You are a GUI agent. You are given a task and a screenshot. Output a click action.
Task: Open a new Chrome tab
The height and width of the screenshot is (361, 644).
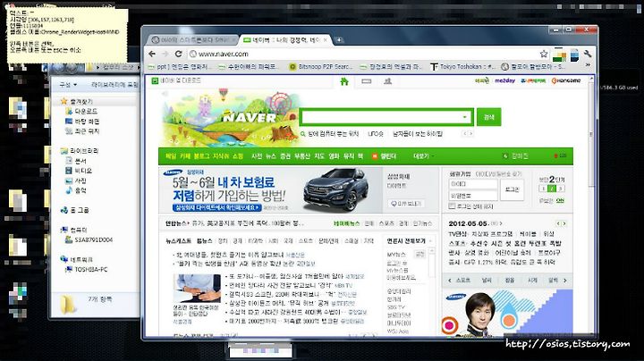[339, 40]
